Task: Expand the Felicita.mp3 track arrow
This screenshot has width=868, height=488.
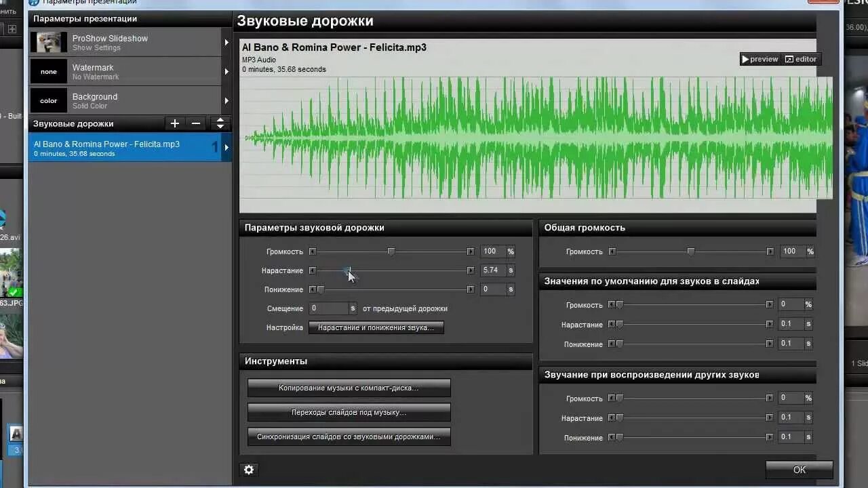Action: 226,147
